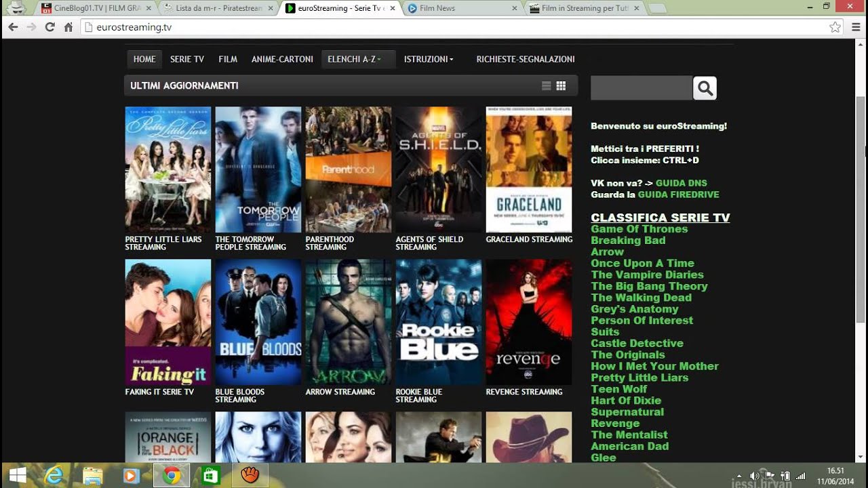Open The Walking Dead ranking link
This screenshot has width=868, height=488.
[x=641, y=298]
